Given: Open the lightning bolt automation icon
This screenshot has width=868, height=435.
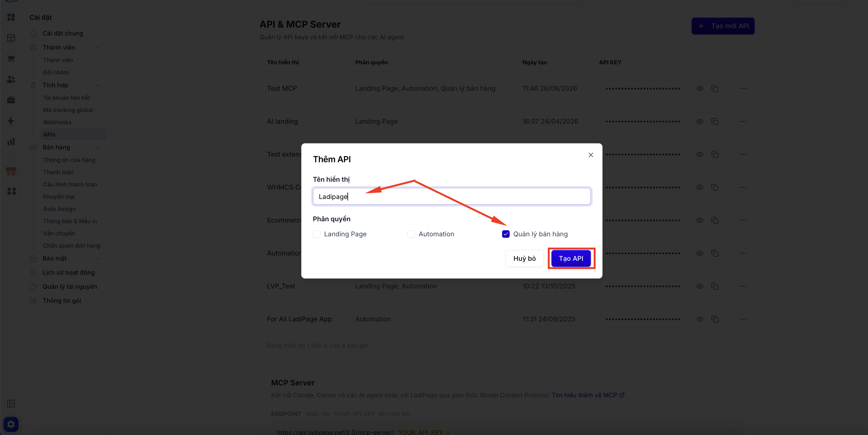Looking at the screenshot, I should coord(11,121).
